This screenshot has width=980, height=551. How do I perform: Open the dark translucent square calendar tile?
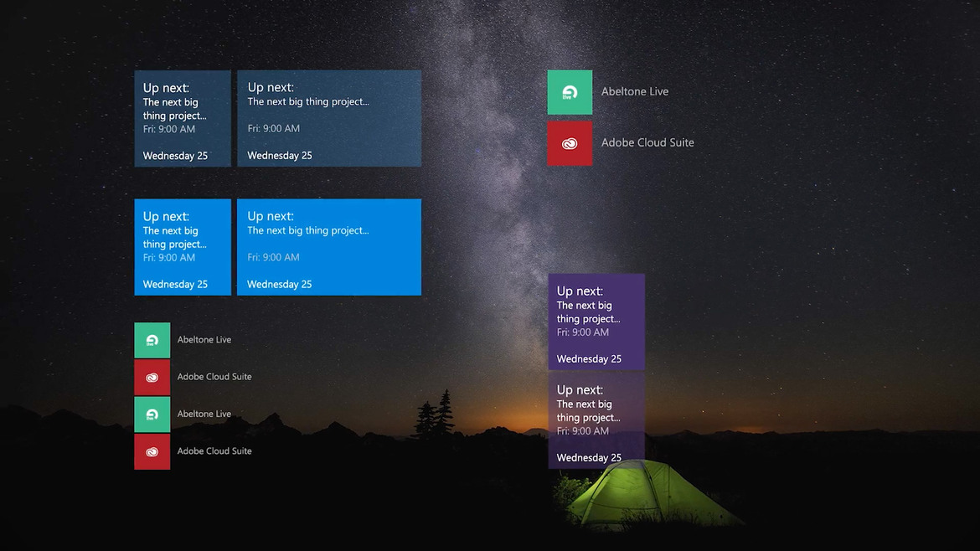pos(183,118)
